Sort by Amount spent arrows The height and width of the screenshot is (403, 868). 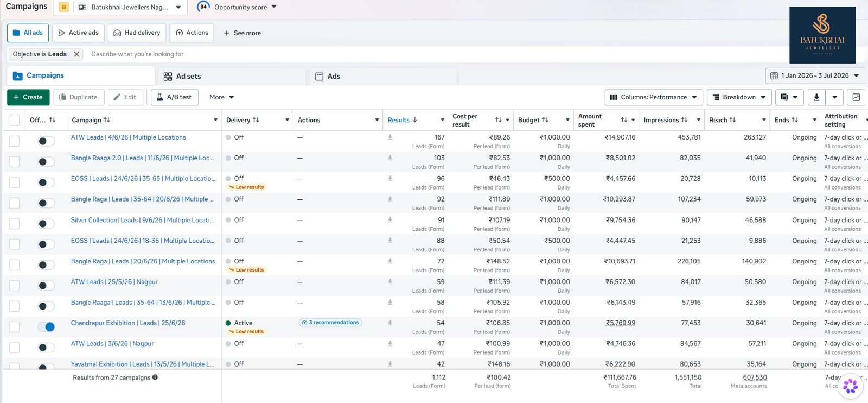click(624, 120)
